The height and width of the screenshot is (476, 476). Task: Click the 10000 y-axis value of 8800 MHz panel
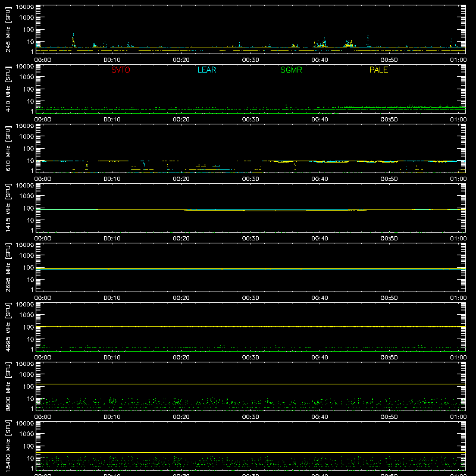[x=25, y=364]
